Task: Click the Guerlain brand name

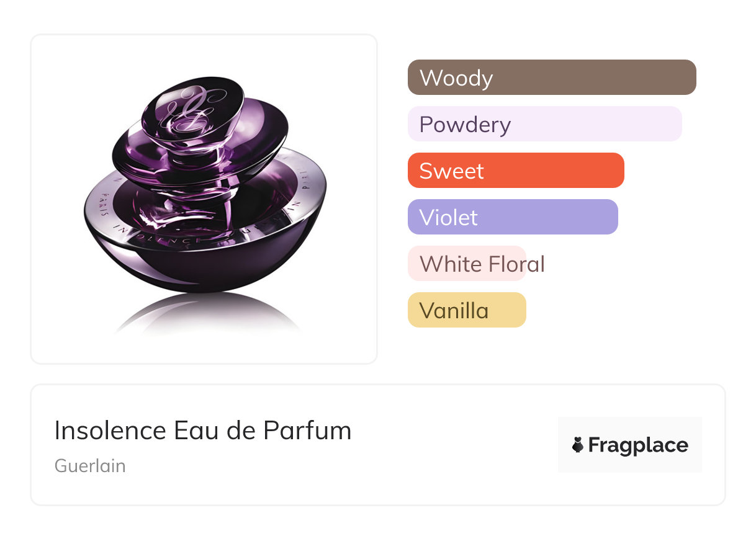Action: click(x=90, y=466)
